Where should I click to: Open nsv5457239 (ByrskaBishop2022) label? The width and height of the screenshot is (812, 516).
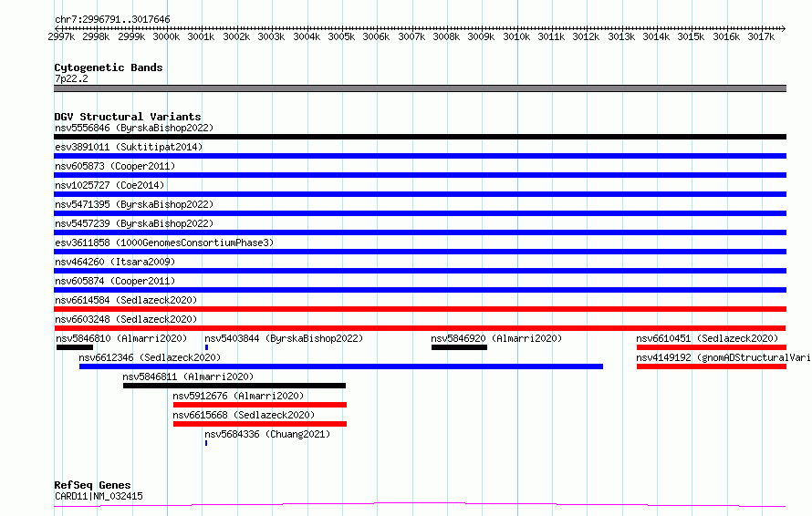pos(134,223)
